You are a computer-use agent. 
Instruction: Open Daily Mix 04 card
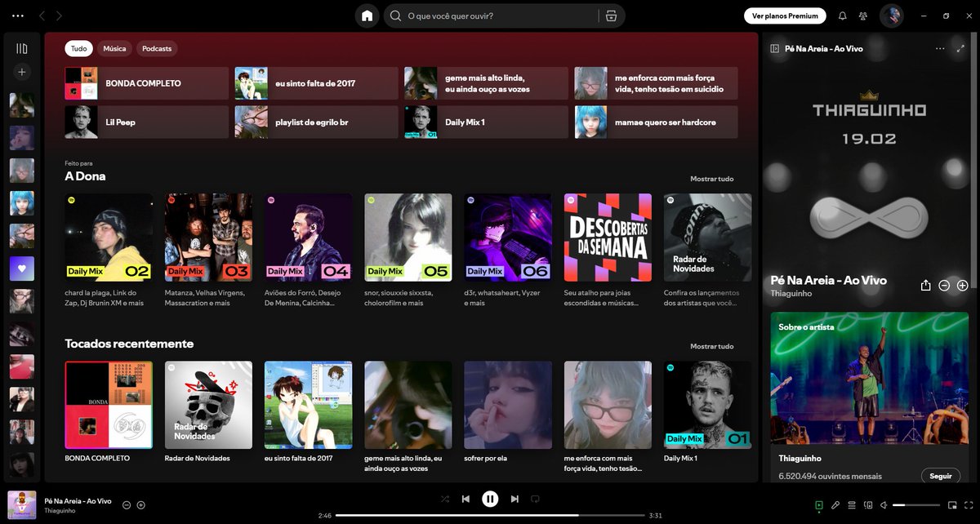point(309,251)
